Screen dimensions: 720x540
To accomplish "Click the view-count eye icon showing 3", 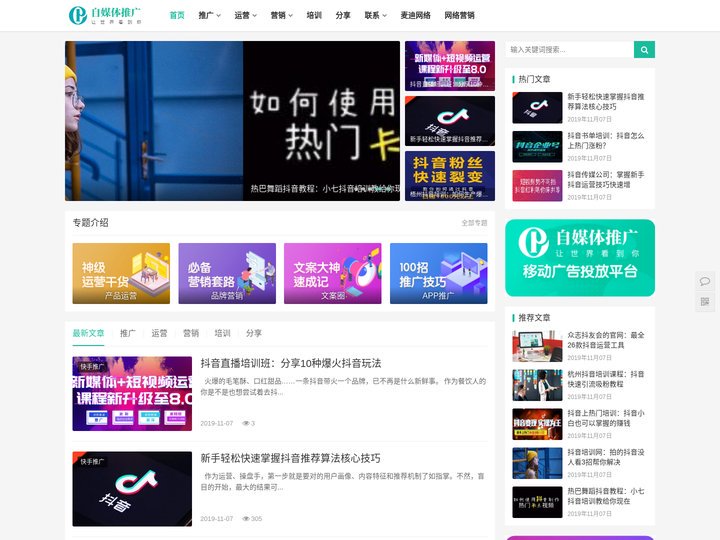I will point(246,423).
